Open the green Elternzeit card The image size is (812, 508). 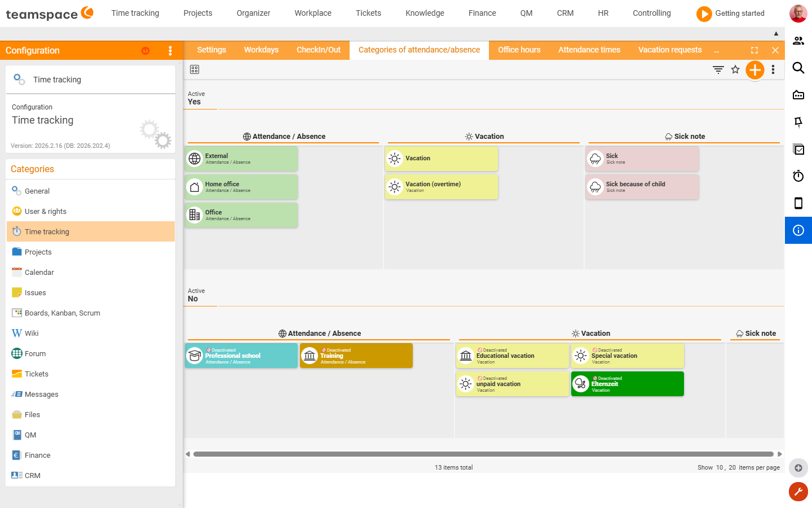(x=628, y=384)
